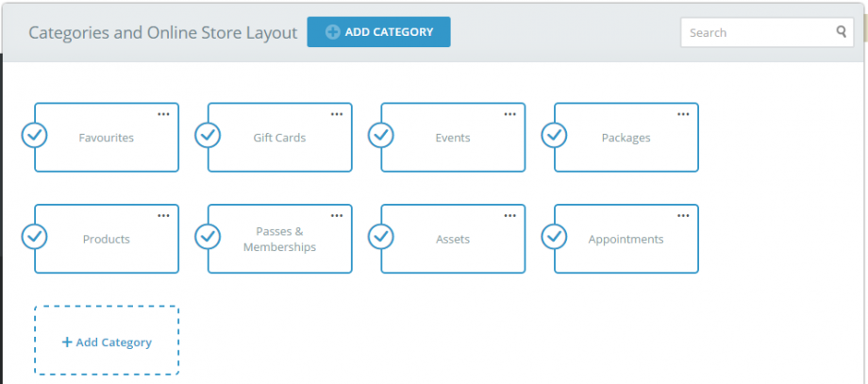Toggle the Events category checkmark
The width and height of the screenshot is (868, 384).
tap(381, 135)
